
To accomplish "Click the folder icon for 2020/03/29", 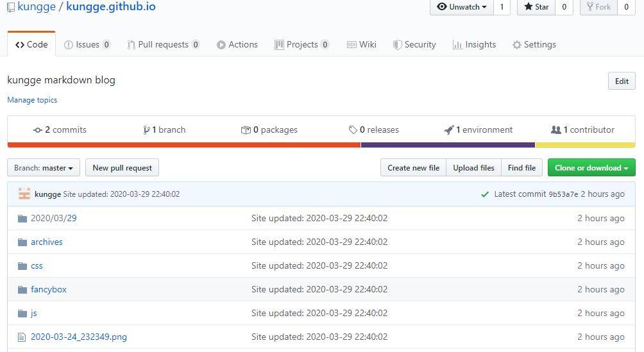I will coord(22,218).
